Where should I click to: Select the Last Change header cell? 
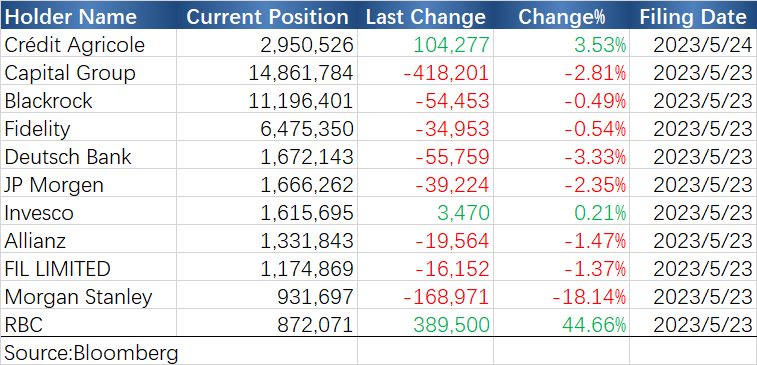point(425,17)
